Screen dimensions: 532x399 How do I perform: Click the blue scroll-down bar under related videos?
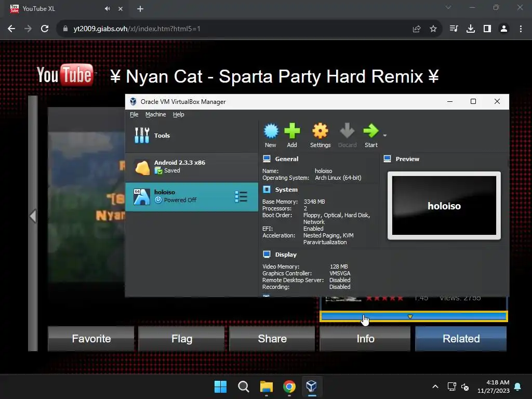click(x=414, y=316)
